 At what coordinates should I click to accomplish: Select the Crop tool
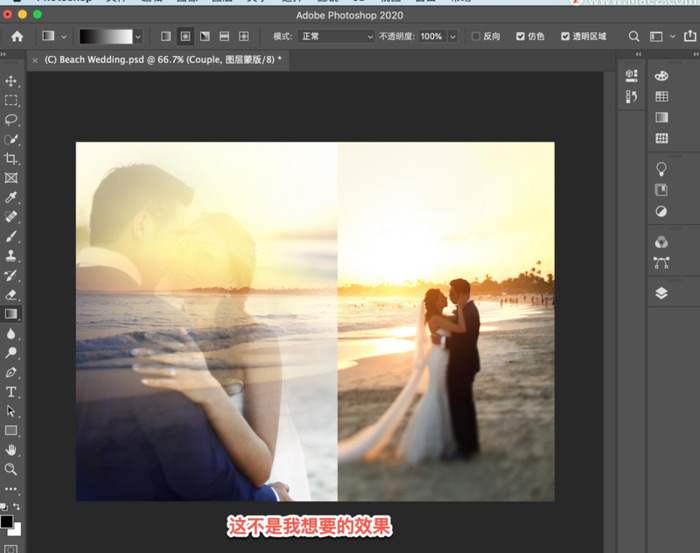11,159
